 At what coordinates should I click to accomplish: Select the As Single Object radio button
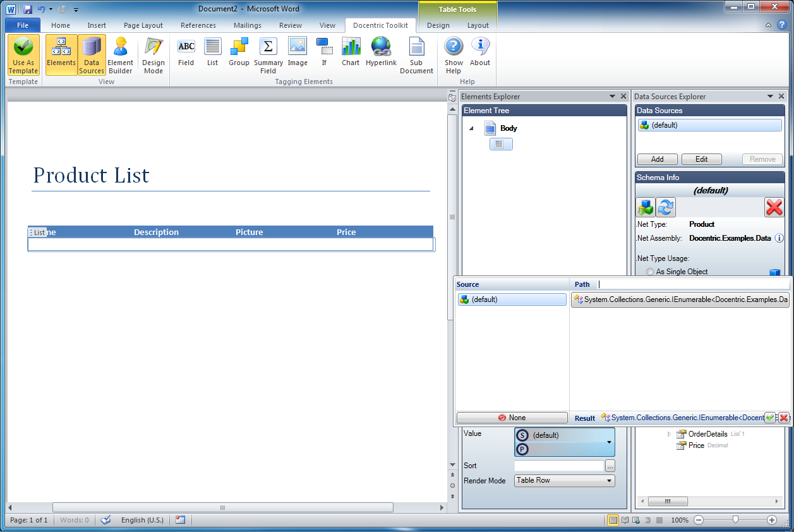[651, 272]
